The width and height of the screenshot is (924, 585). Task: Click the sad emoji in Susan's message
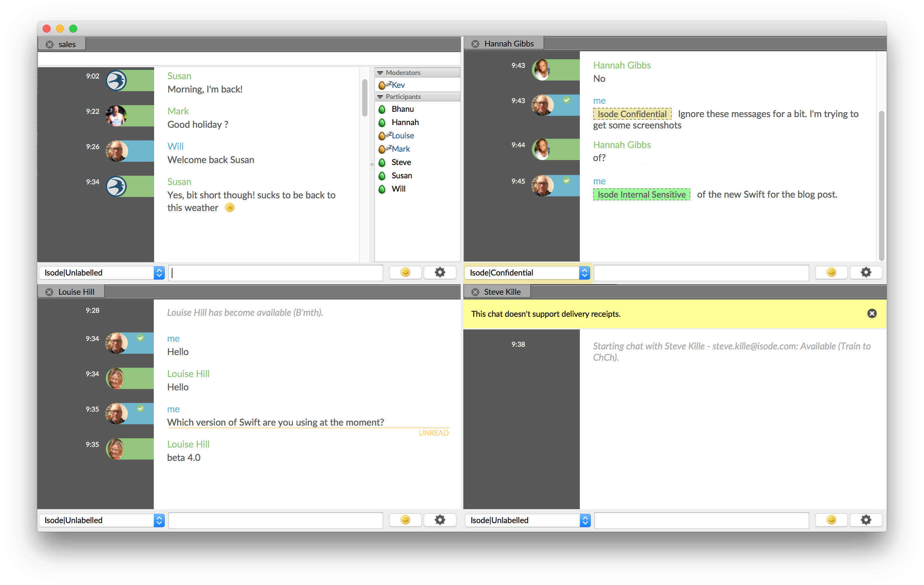(229, 208)
